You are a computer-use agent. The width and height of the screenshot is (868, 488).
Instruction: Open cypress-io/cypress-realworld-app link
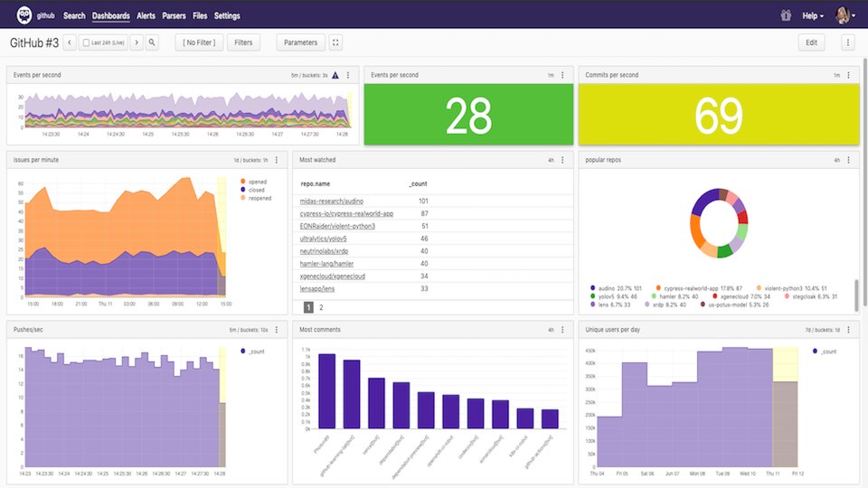coord(346,213)
